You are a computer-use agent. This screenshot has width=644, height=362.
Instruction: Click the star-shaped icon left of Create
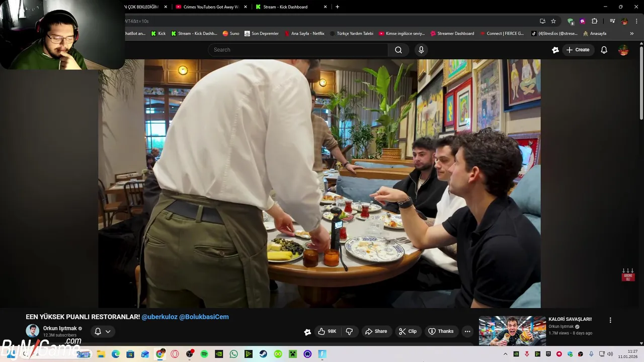(555, 50)
